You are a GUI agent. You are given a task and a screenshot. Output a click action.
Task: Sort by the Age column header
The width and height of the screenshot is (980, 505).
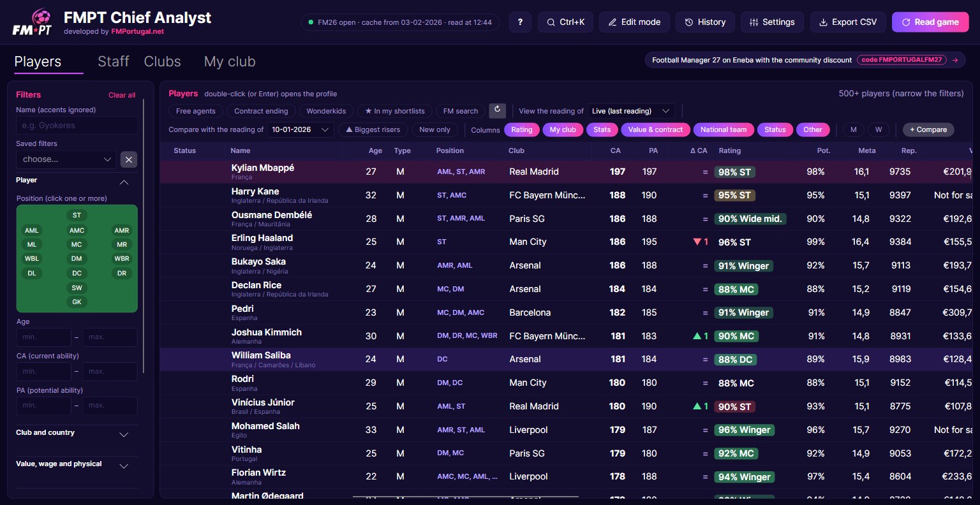[375, 150]
